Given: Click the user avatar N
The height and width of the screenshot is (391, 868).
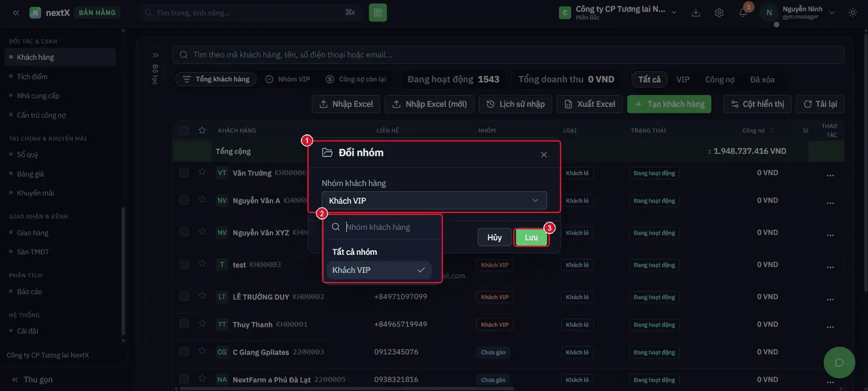Looking at the screenshot, I should coord(769,13).
